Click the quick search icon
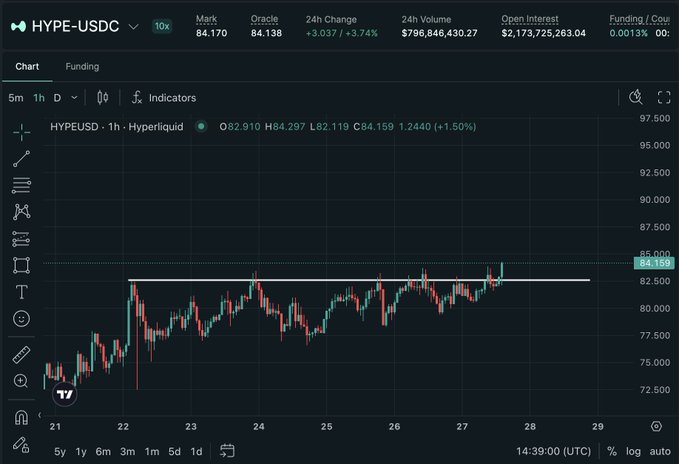 coord(636,97)
